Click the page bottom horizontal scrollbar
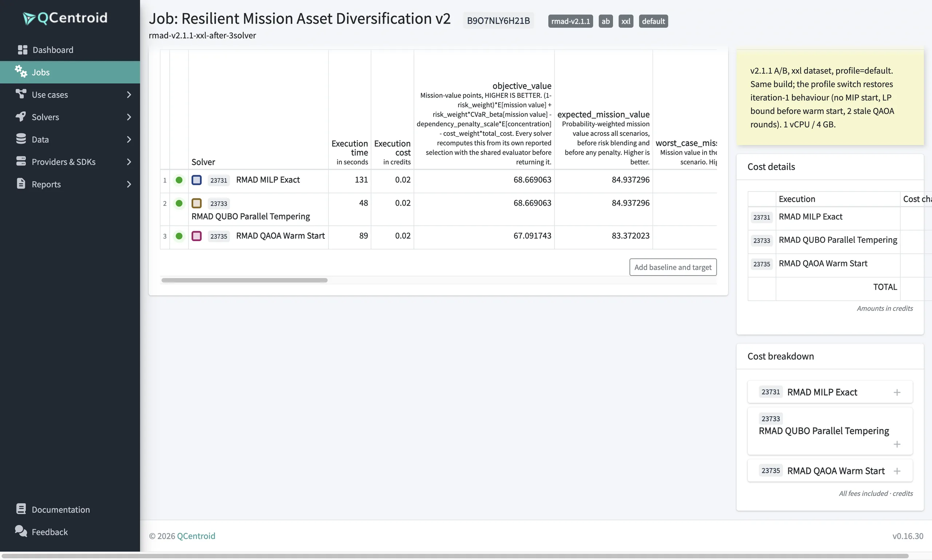Screen dimensions: 932x560 click(455, 556)
